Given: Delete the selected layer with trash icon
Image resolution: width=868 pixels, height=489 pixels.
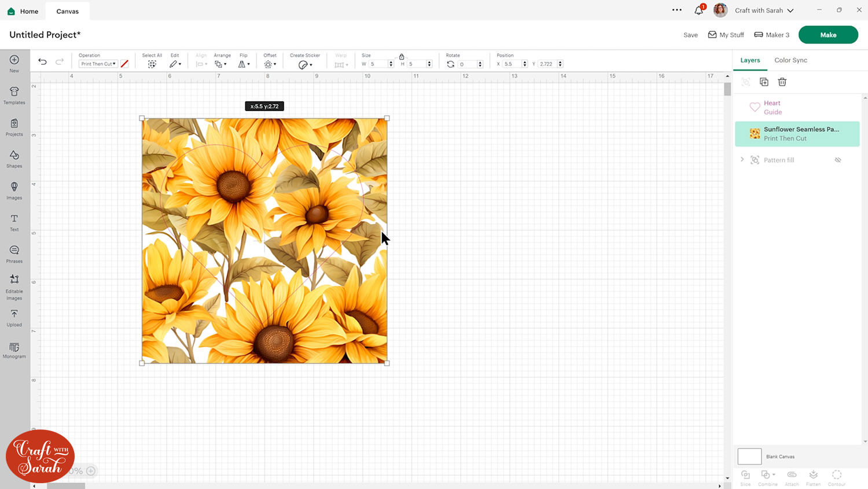Looking at the screenshot, I should pos(782,82).
